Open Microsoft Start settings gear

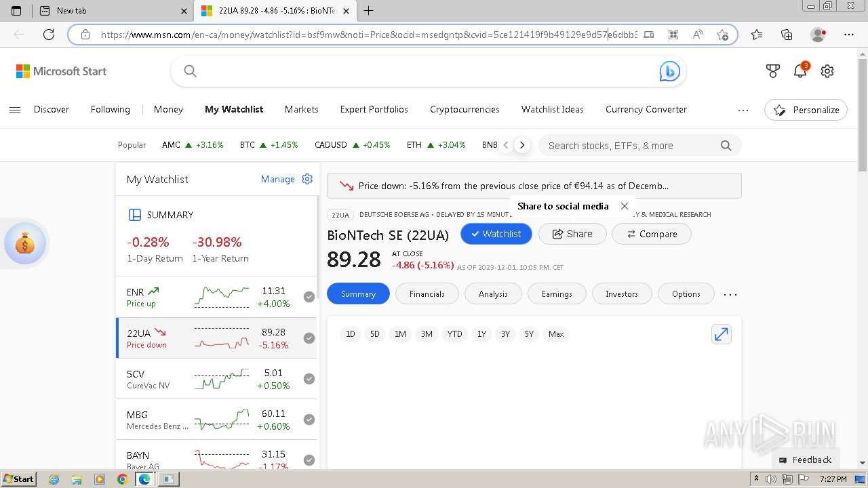click(827, 71)
